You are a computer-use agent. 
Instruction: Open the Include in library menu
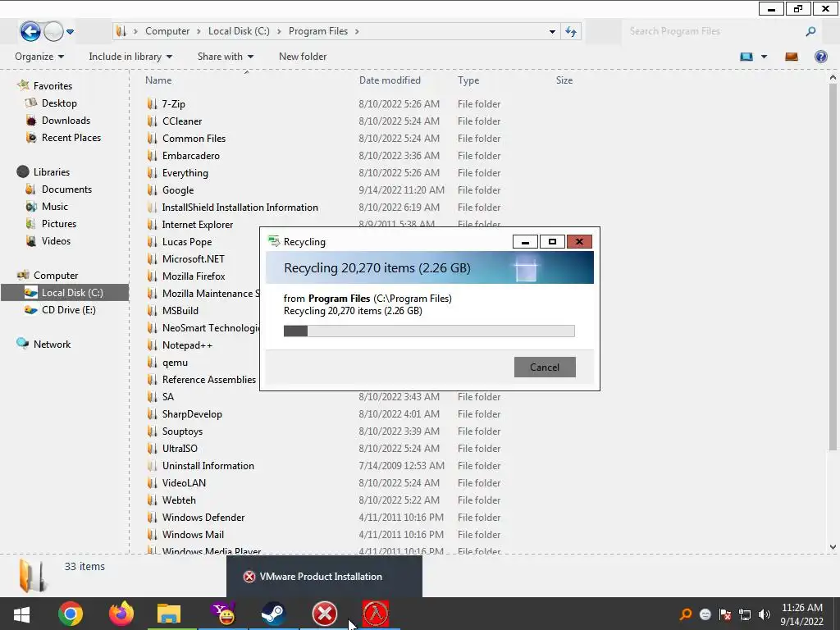(130, 57)
